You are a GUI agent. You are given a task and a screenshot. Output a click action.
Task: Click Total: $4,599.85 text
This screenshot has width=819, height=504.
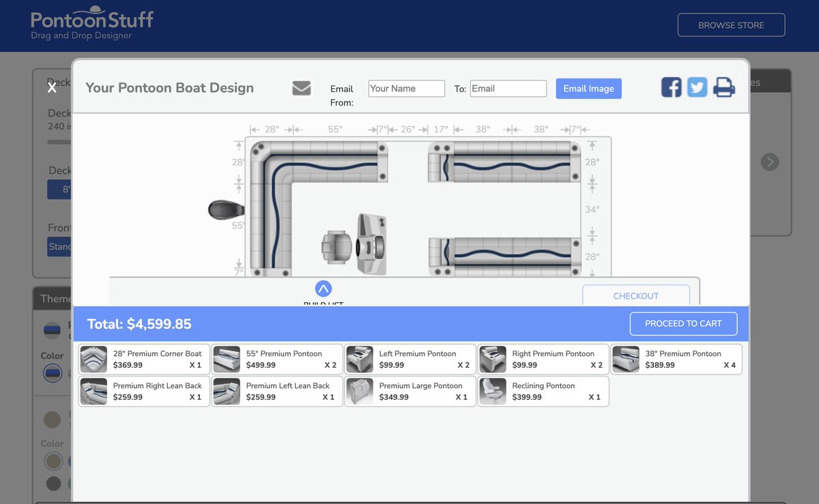point(139,324)
